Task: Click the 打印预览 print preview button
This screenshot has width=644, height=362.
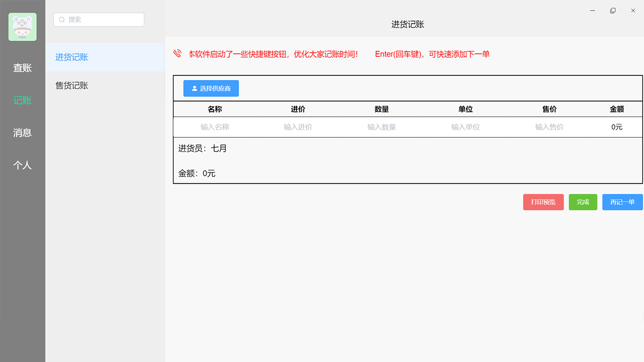Action: (543, 202)
